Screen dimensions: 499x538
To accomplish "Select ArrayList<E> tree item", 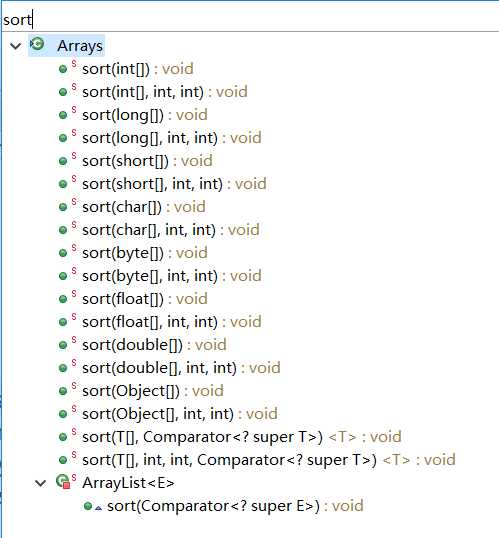I will tap(128, 483).
